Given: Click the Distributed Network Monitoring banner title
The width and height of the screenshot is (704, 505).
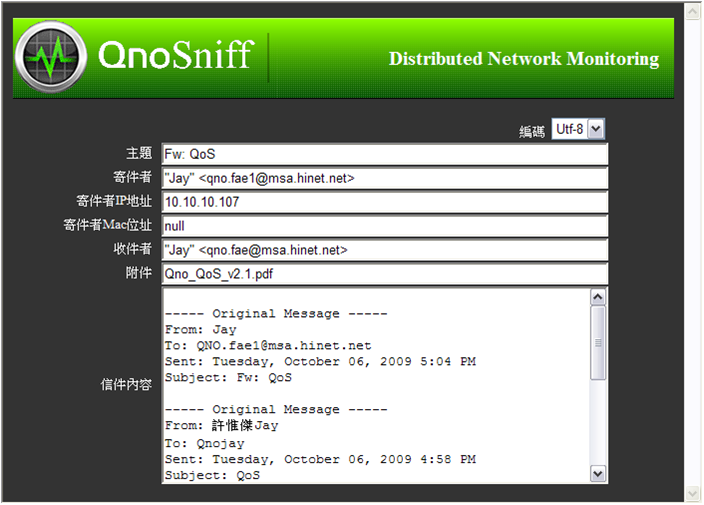Looking at the screenshot, I should click(524, 59).
